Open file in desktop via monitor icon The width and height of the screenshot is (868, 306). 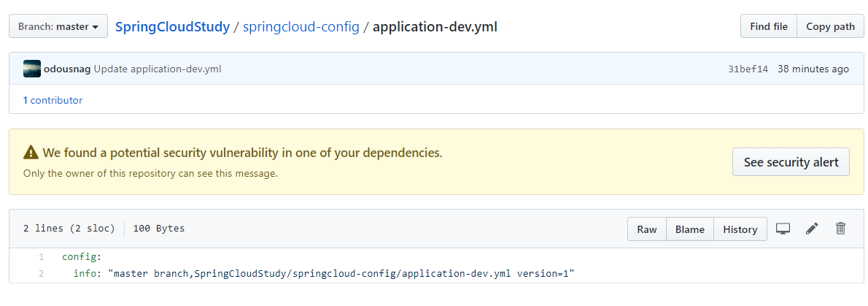(x=783, y=229)
